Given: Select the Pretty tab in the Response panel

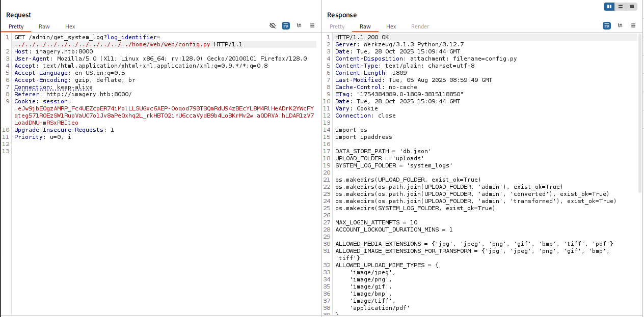Looking at the screenshot, I should click(x=337, y=26).
